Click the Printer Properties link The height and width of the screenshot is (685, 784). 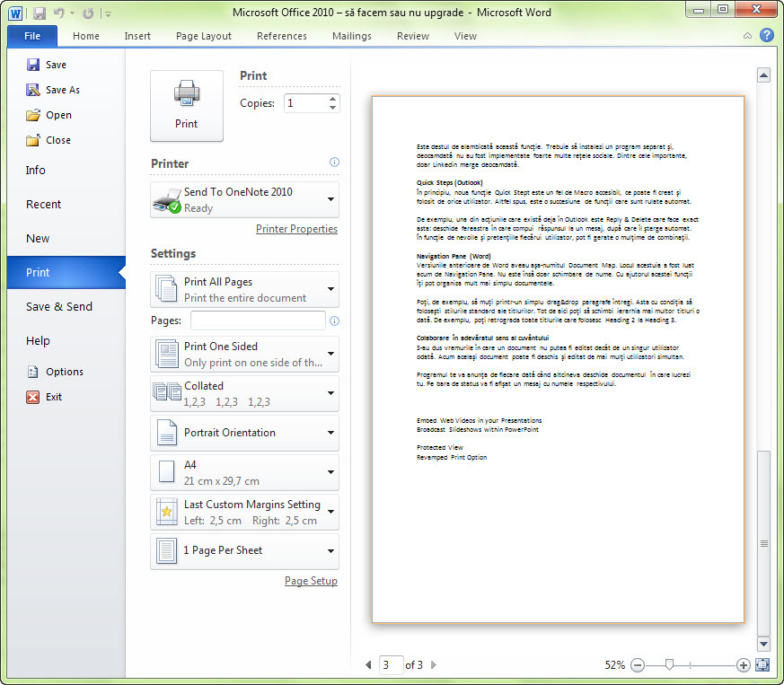296,229
